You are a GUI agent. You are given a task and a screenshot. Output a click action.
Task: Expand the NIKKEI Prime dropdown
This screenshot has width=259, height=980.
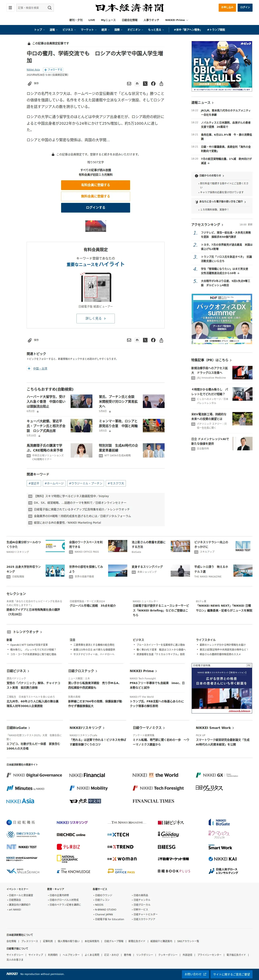click(x=177, y=20)
